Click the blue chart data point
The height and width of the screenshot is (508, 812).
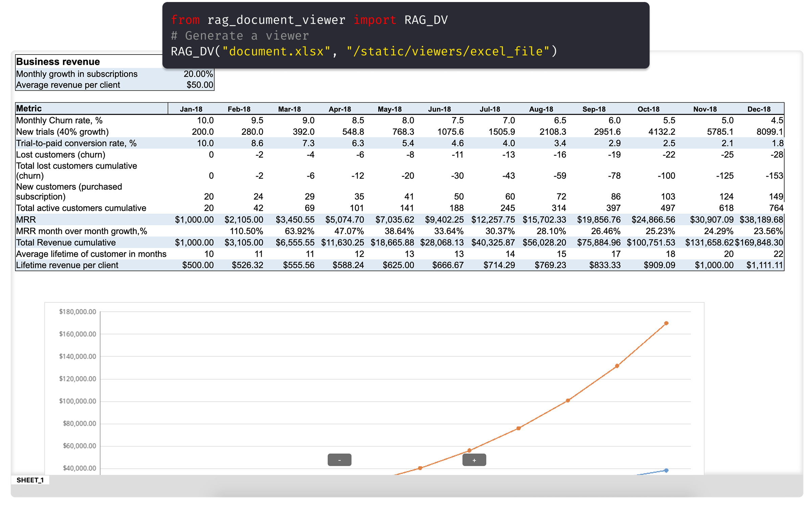coord(666,470)
